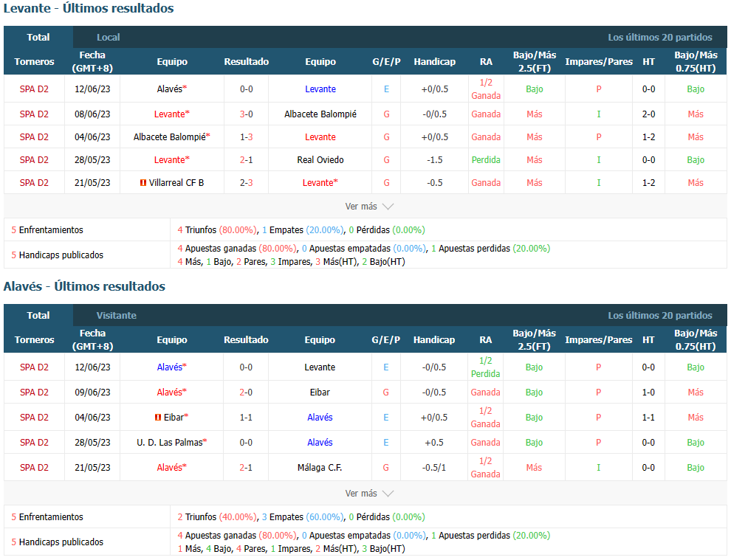
Task: Click Levante opponent in Alavés 12/06/23 row
Action: [320, 367]
